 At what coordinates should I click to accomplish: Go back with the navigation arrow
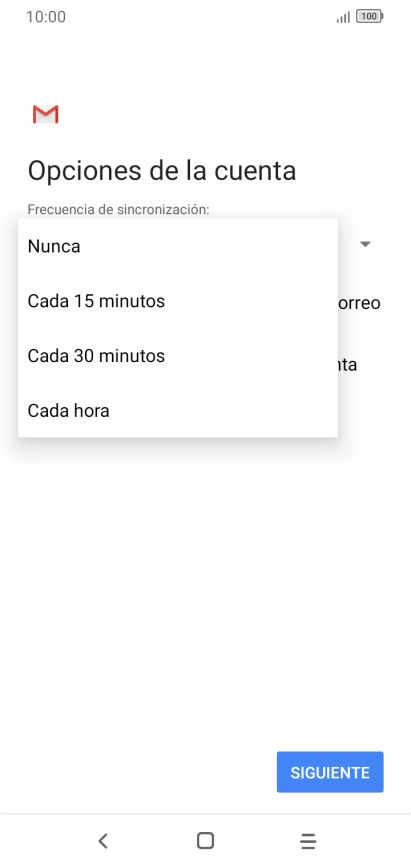click(x=103, y=841)
